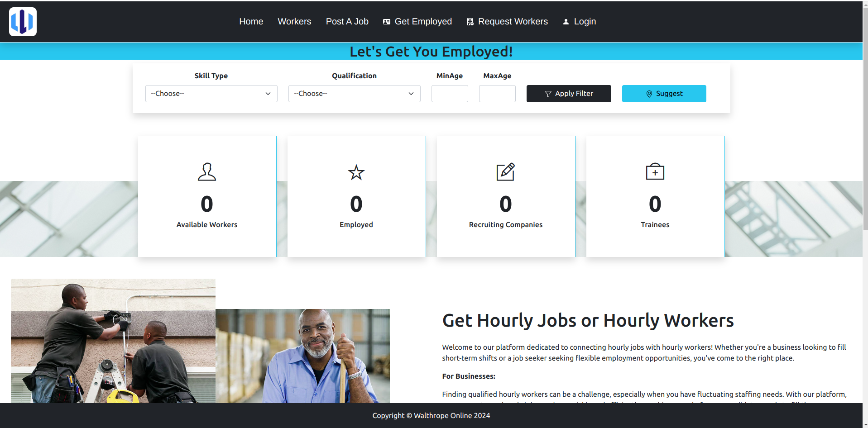
Task: Click the site logo in the header
Action: (23, 22)
